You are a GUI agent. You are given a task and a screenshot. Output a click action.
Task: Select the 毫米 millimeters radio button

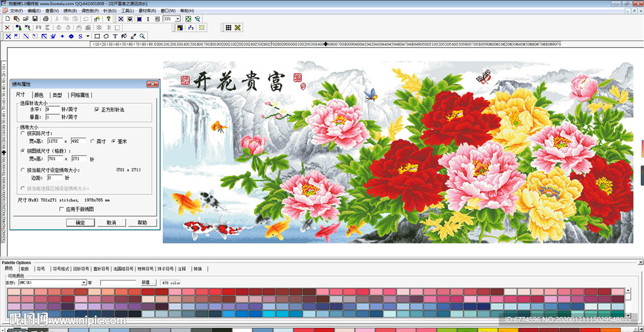point(114,141)
